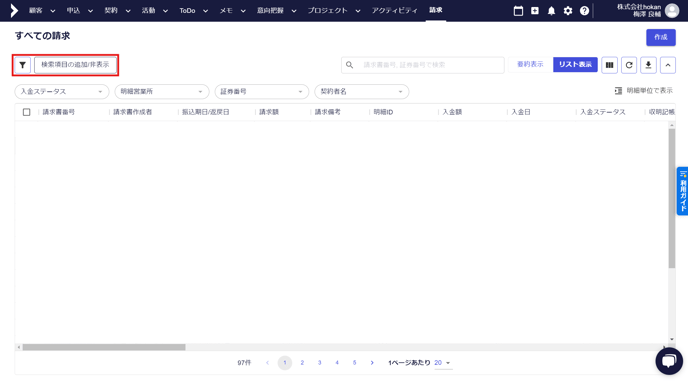Image resolution: width=688 pixels, height=381 pixels.
Task: Open 明細営業所 filter dropdown
Action: coord(161,91)
